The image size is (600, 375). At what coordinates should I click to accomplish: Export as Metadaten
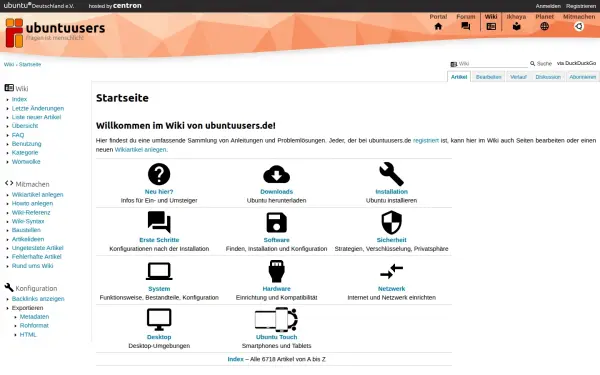(34, 317)
